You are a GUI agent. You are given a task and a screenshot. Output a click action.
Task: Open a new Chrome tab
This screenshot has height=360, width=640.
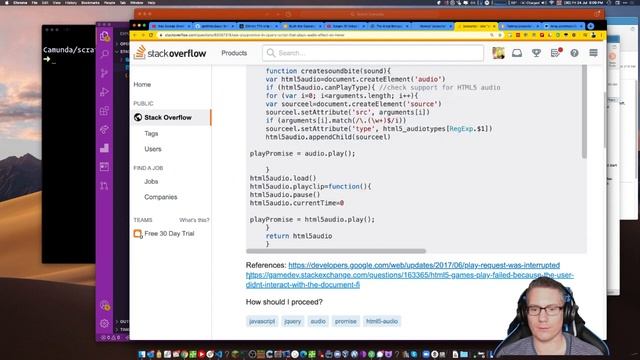[590, 26]
